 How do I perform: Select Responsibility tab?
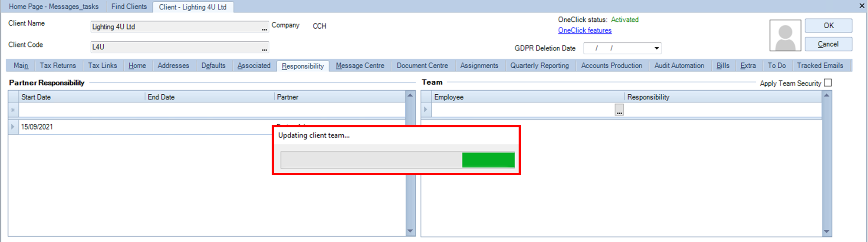(x=302, y=66)
